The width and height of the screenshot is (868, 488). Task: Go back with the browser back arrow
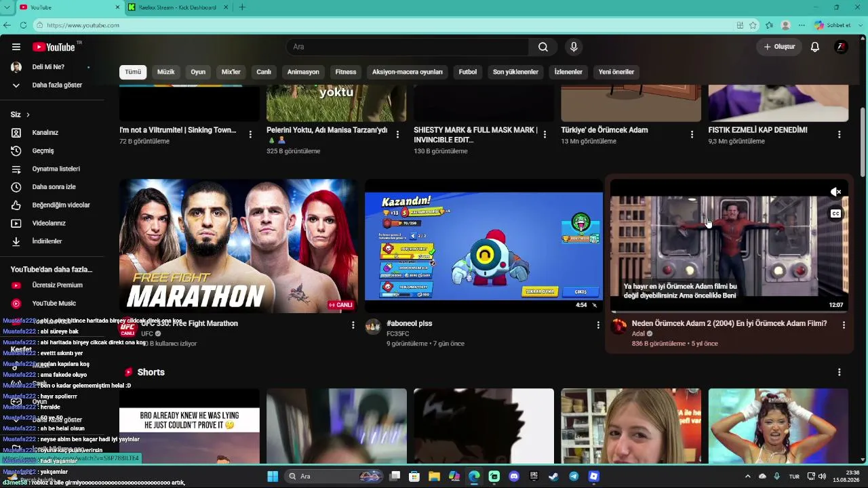[7, 25]
